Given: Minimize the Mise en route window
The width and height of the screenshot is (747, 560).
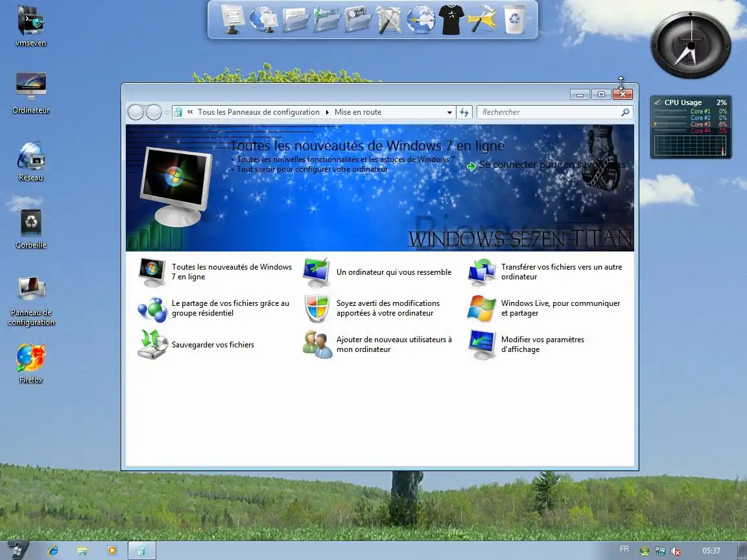Looking at the screenshot, I should (x=580, y=94).
